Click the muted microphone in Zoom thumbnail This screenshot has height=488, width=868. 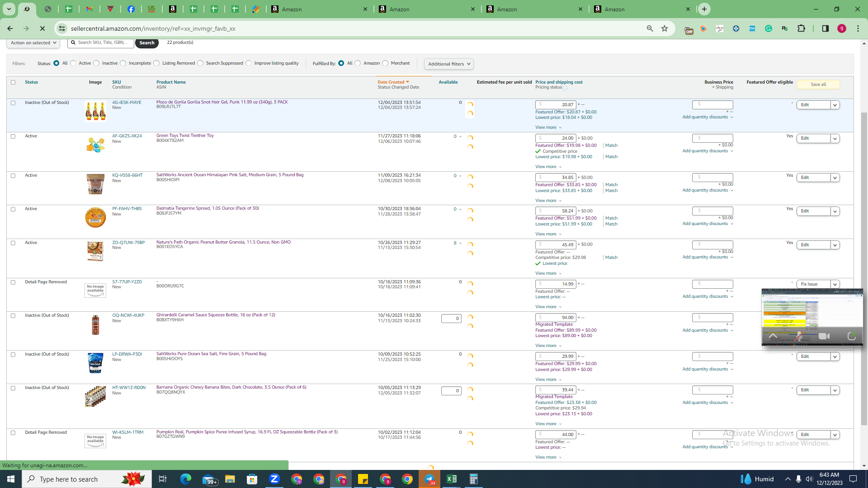tap(799, 336)
